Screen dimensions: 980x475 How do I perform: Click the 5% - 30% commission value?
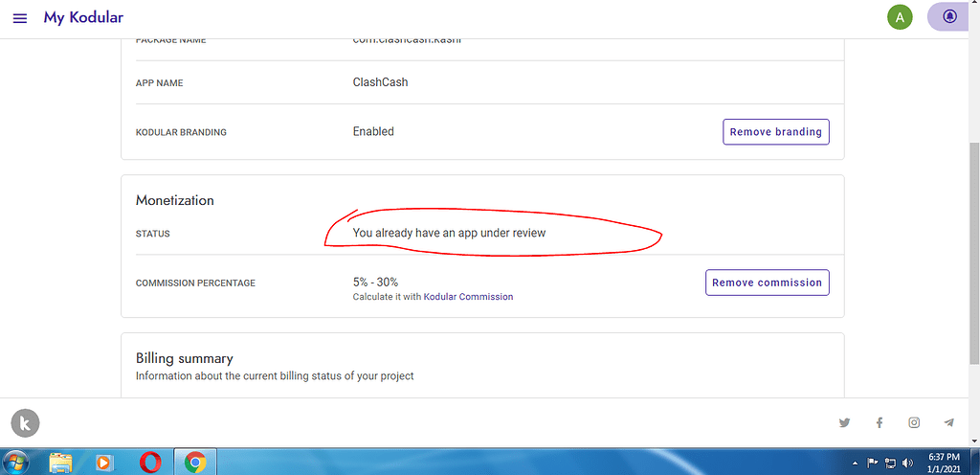pyautogui.click(x=375, y=282)
